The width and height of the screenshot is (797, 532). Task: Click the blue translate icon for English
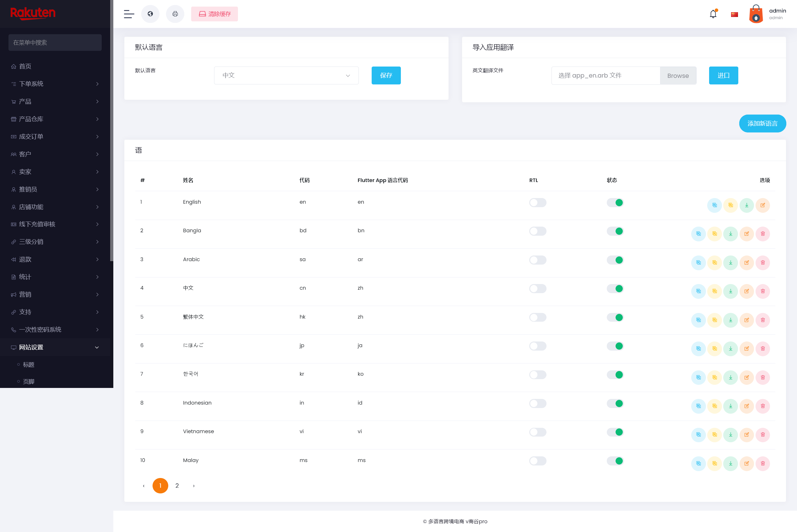point(714,205)
